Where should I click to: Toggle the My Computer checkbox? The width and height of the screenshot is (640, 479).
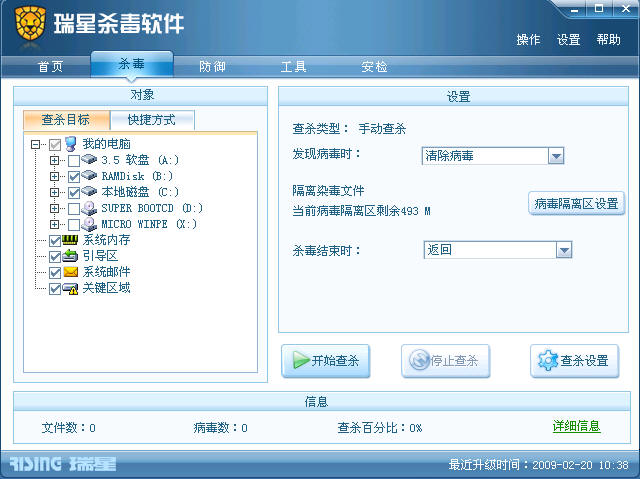(55, 144)
